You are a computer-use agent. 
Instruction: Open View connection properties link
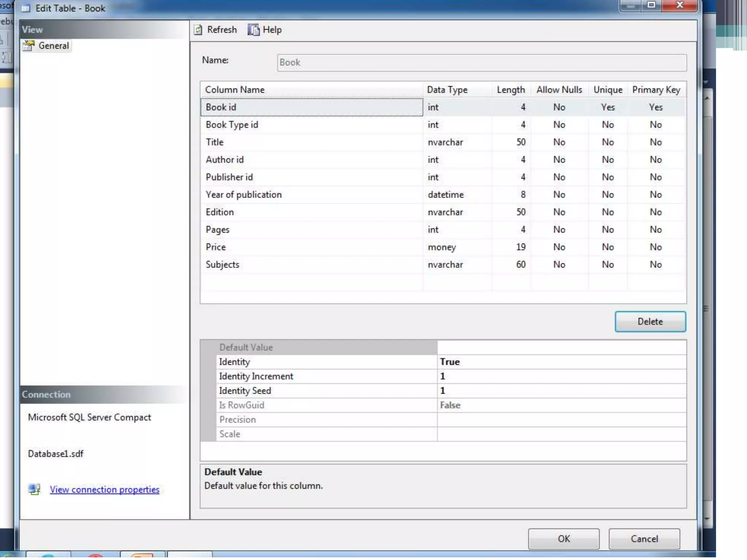(105, 489)
